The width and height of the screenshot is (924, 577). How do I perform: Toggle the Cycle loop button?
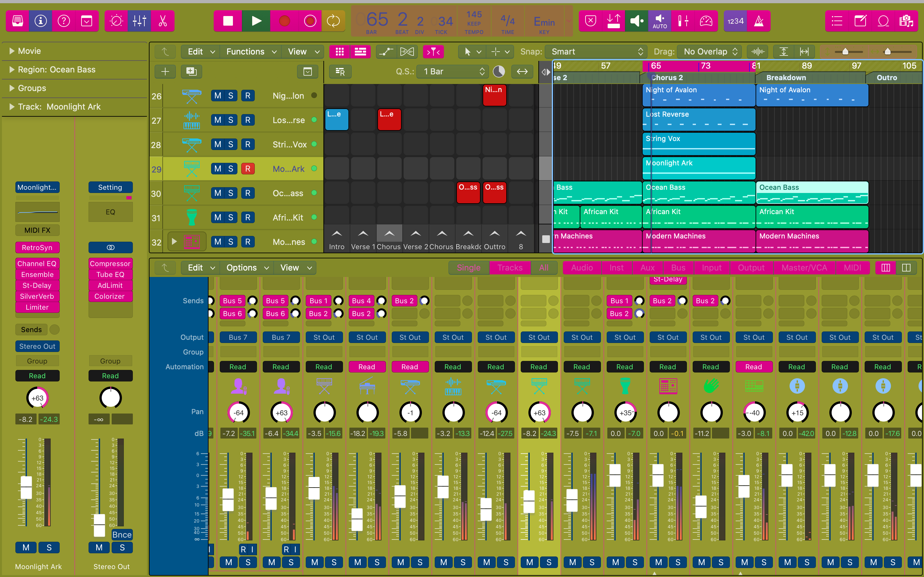[333, 21]
